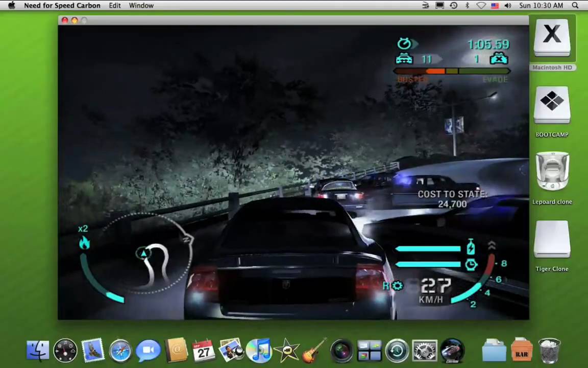Open the US flag input menu
588x368 pixels.
495,6
